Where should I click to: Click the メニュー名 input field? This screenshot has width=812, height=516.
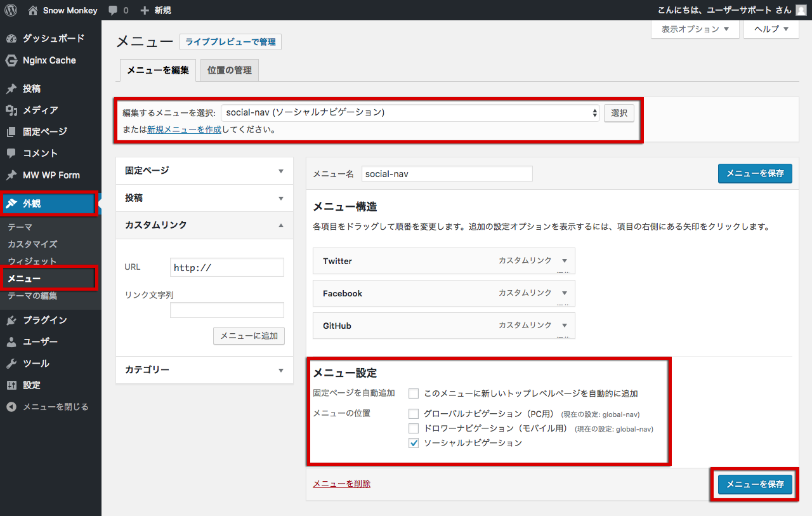[x=447, y=173]
